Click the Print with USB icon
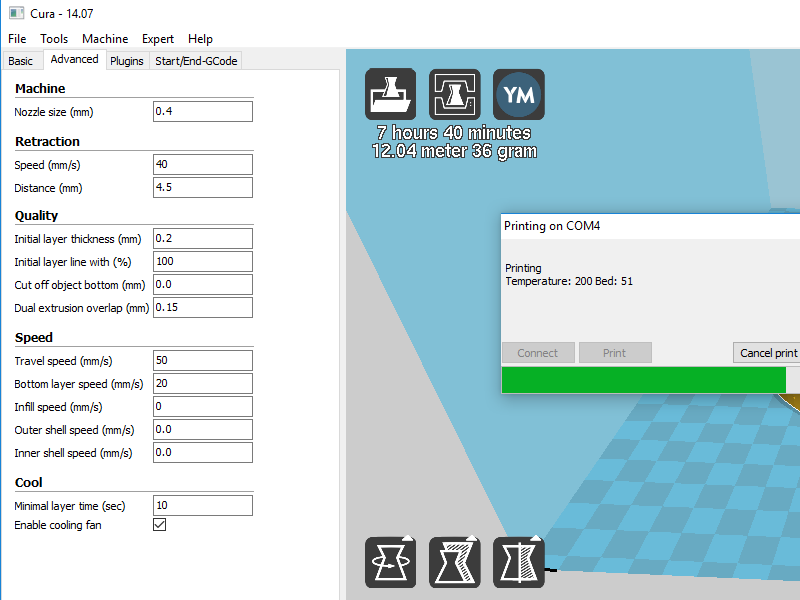The image size is (800, 600). [455, 94]
